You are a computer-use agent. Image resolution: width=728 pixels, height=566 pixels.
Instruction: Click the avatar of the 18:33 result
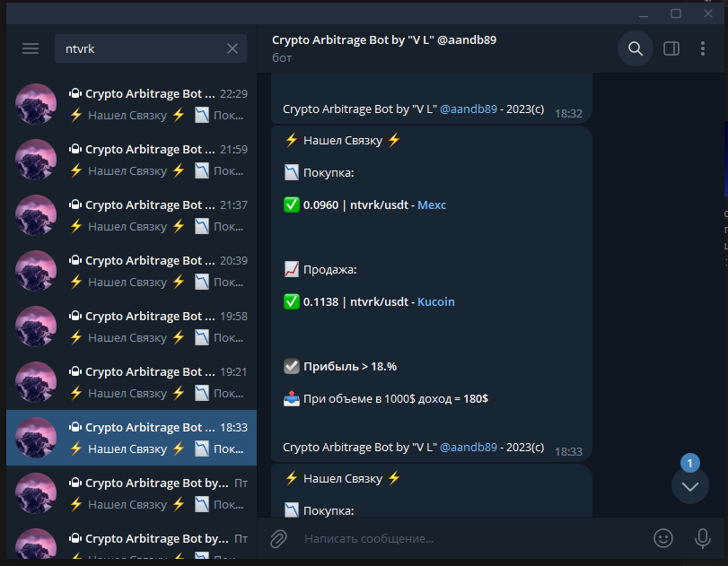pos(36,438)
